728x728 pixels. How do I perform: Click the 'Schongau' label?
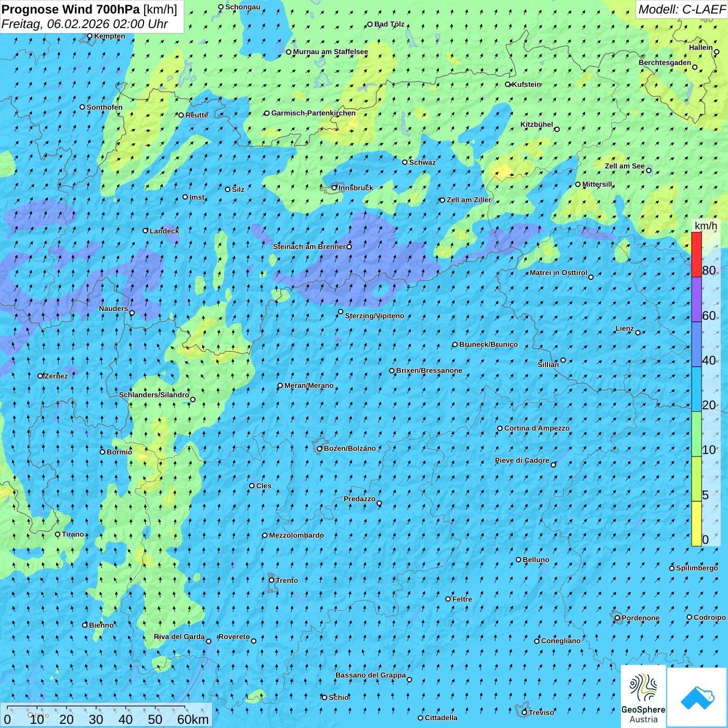(x=243, y=7)
